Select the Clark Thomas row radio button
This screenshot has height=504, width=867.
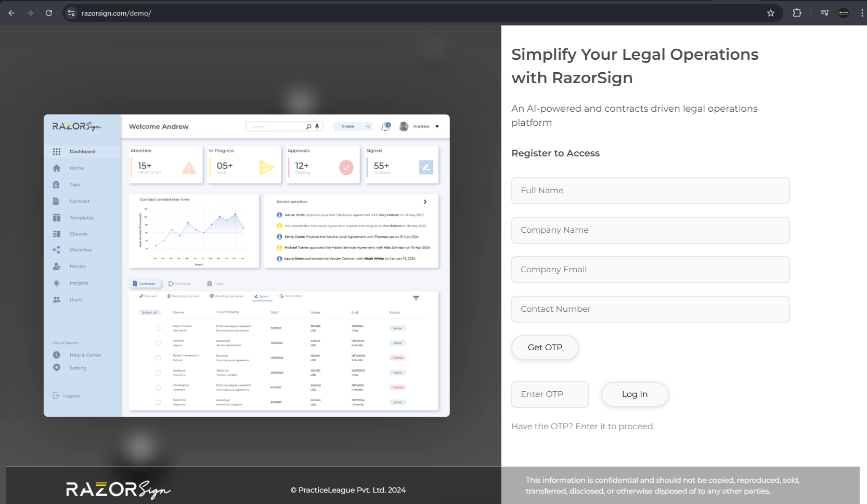coord(158,328)
